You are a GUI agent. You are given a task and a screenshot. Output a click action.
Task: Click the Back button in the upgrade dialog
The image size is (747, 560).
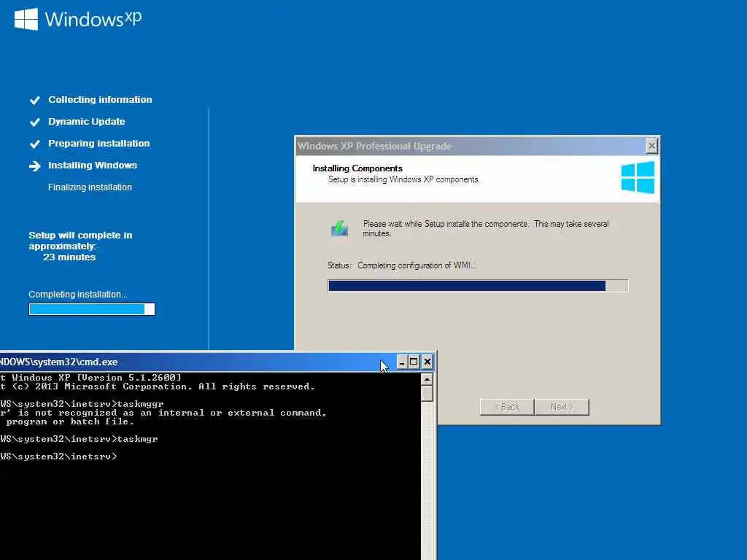[507, 407]
